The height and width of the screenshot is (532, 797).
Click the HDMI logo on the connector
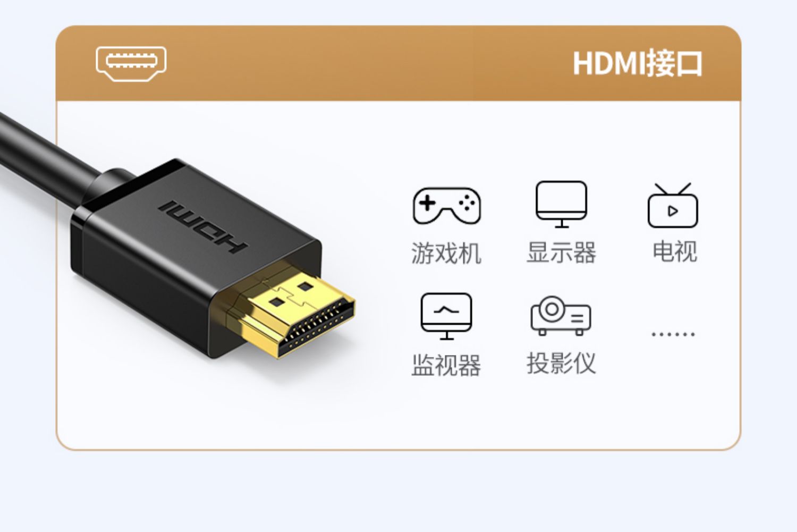[x=202, y=227]
